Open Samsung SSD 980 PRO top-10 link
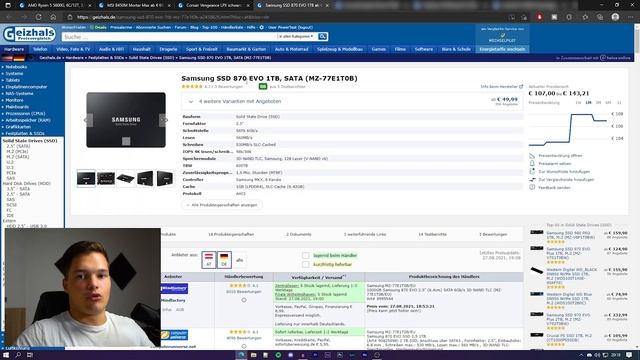This screenshot has height=360, width=640. point(570,235)
